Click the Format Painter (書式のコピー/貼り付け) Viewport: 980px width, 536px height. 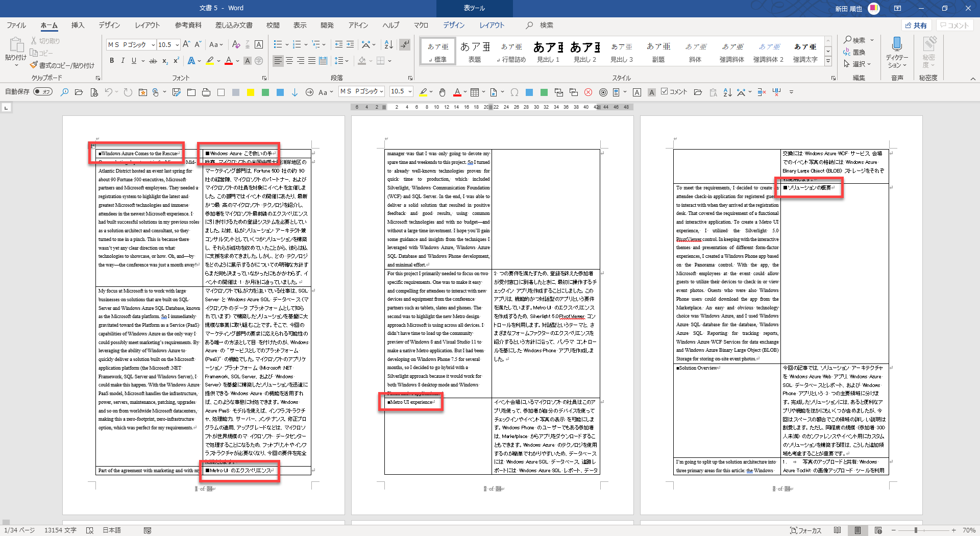tap(62, 65)
